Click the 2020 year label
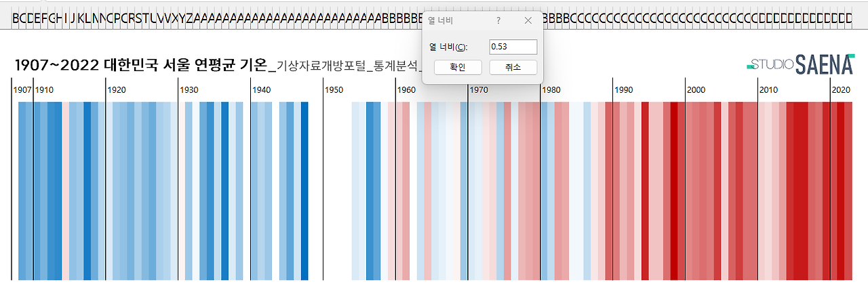 tap(841, 90)
